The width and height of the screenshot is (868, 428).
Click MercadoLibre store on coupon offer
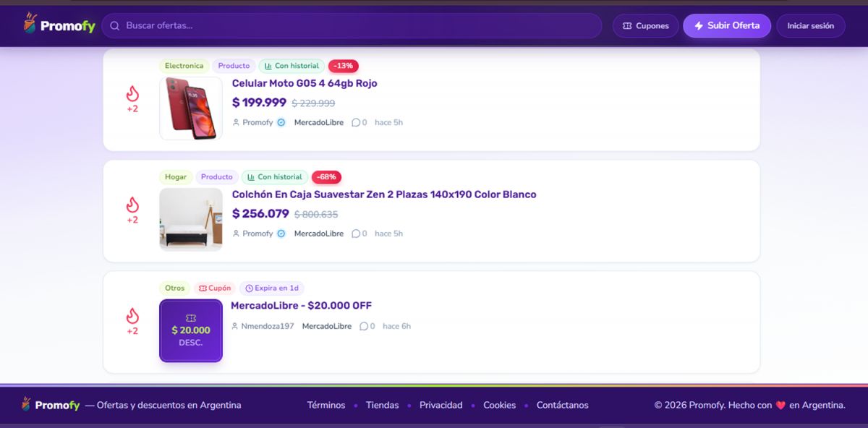pyautogui.click(x=327, y=327)
